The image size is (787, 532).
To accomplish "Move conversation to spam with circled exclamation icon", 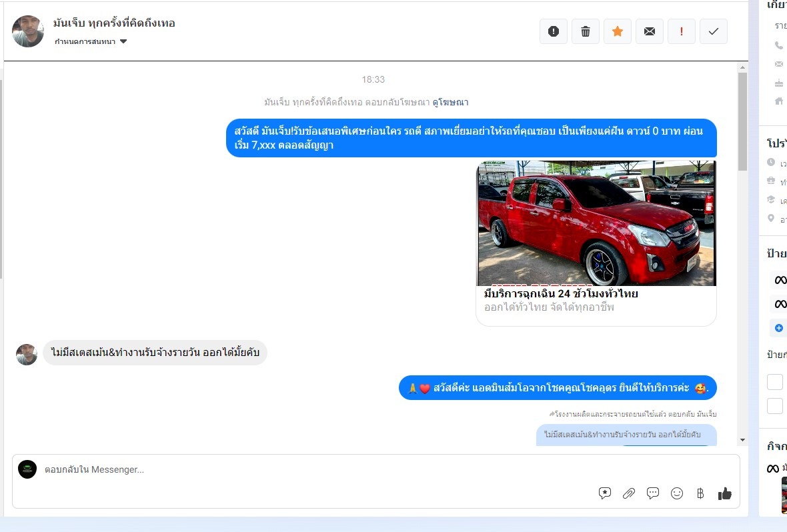I will pyautogui.click(x=553, y=31).
